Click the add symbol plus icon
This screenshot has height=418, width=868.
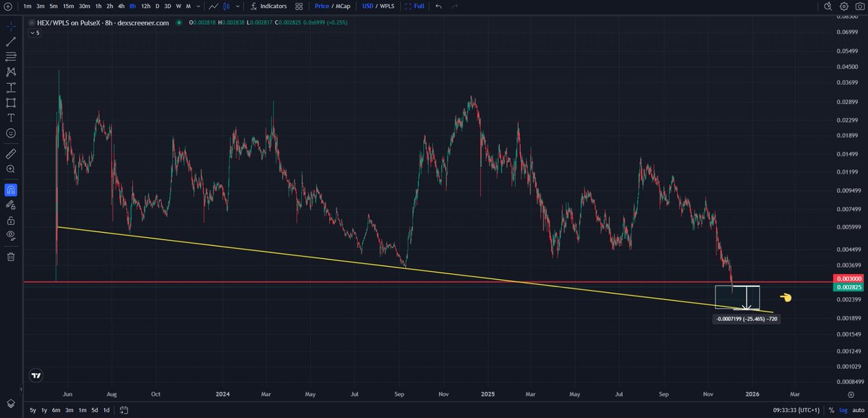pos(8,6)
